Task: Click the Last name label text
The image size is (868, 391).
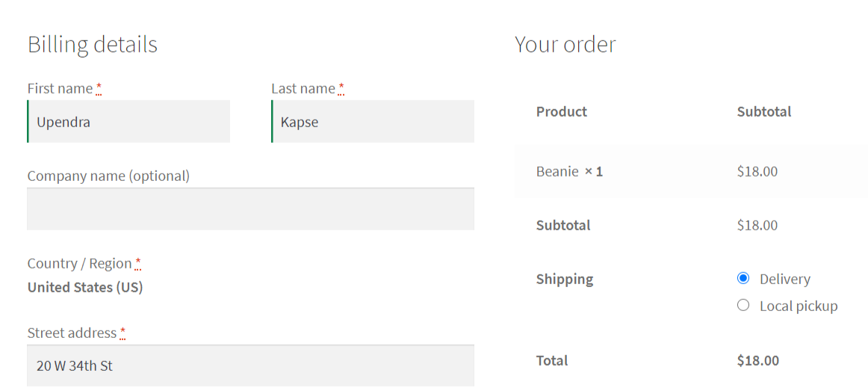Action: (x=303, y=89)
